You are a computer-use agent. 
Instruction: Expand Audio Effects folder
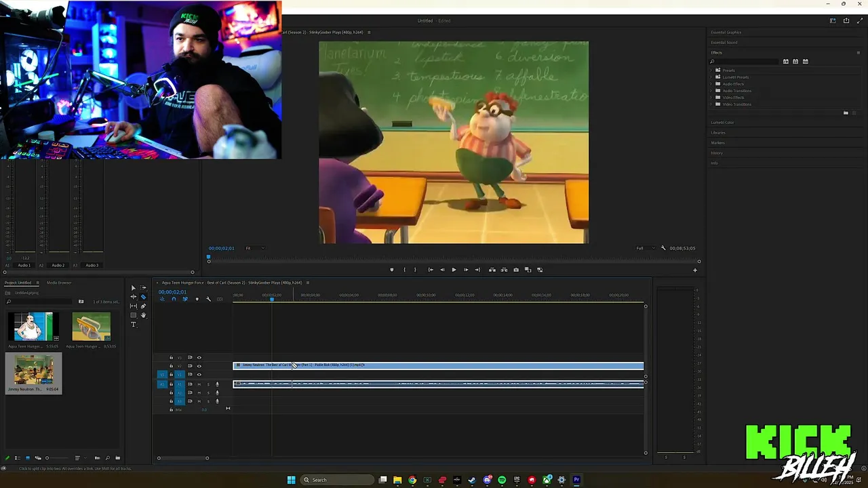click(711, 84)
